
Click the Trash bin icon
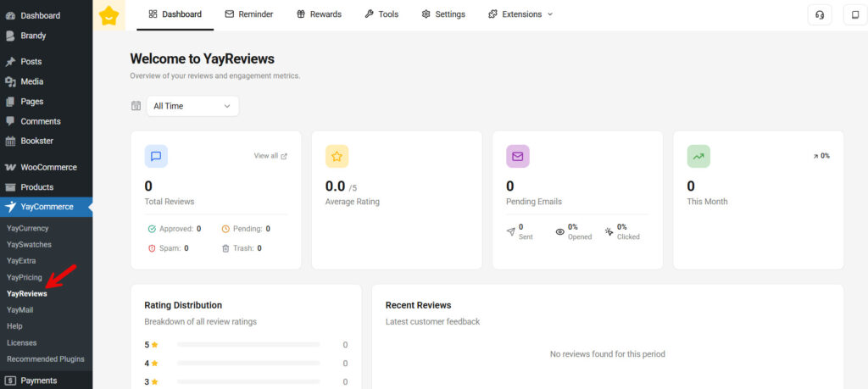225,248
